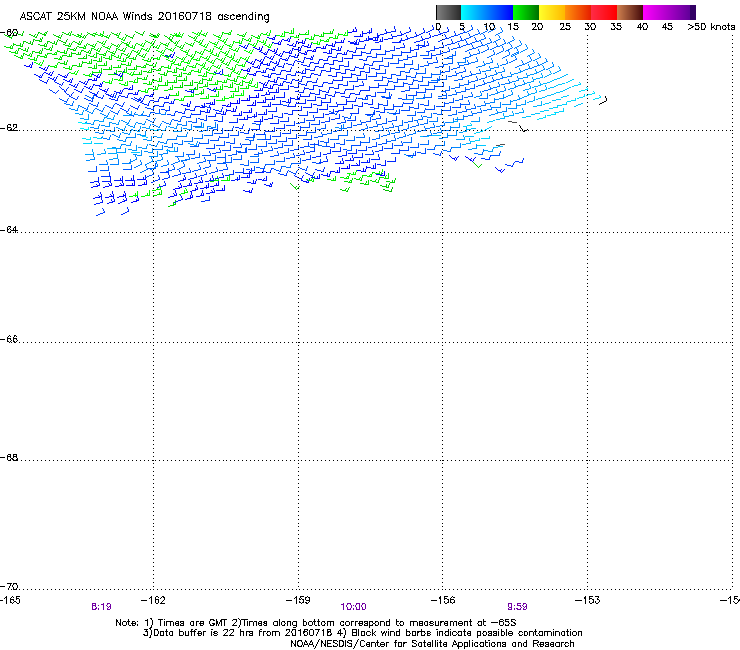The width and height of the screenshot is (740, 650).
Task: Click the -156 longitude axis label
Action: (443, 600)
